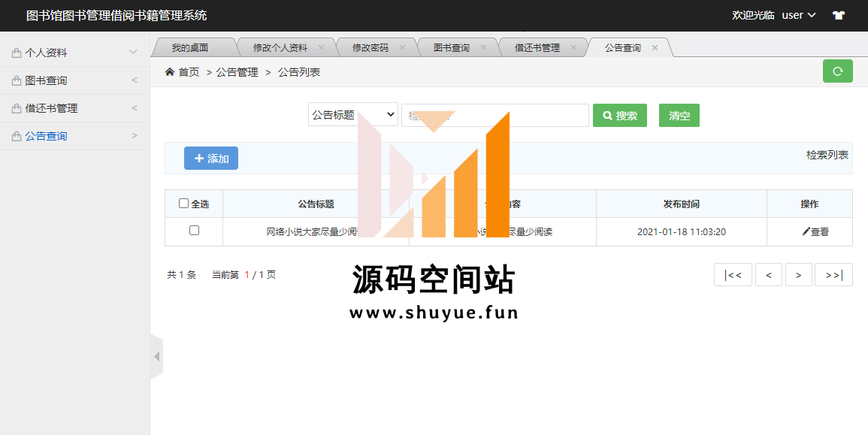Click the green 搜索 button
Viewport: 868px width, 435px height.
(x=620, y=115)
